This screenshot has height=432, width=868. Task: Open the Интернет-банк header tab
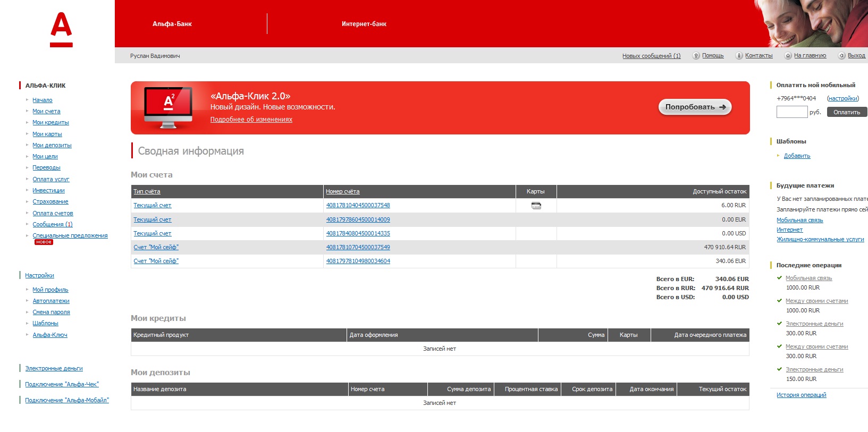(x=364, y=24)
